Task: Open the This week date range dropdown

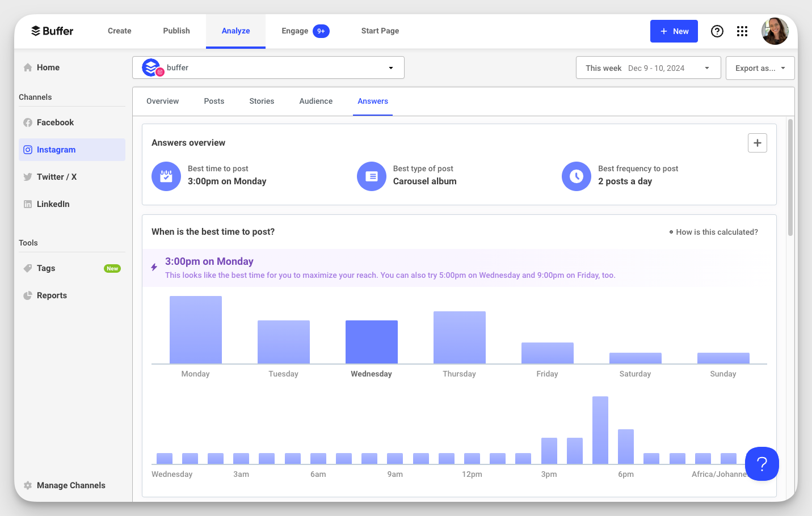Action: tap(648, 68)
